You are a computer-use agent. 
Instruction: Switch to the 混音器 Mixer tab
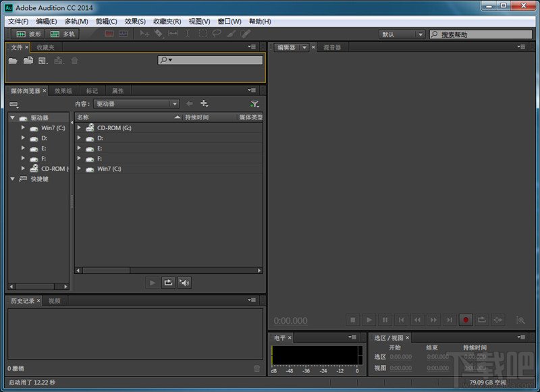pyautogui.click(x=331, y=47)
